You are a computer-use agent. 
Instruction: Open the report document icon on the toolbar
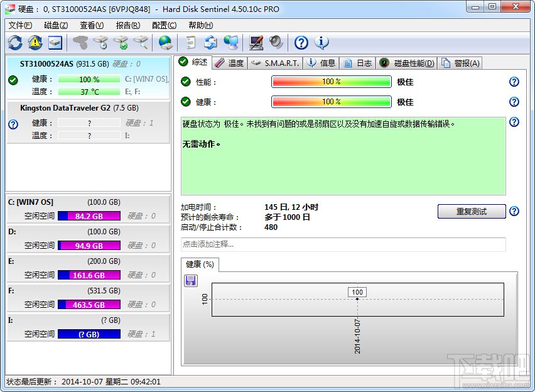pyautogui.click(x=190, y=42)
